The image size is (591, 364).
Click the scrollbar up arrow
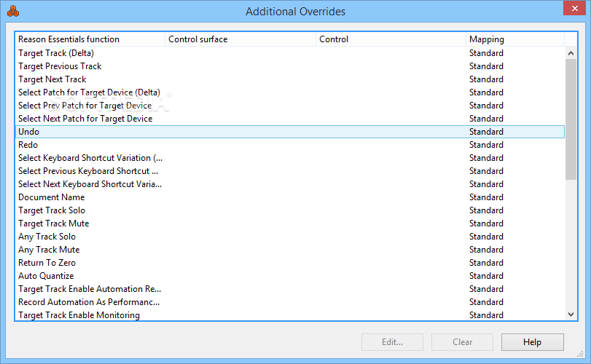click(571, 53)
